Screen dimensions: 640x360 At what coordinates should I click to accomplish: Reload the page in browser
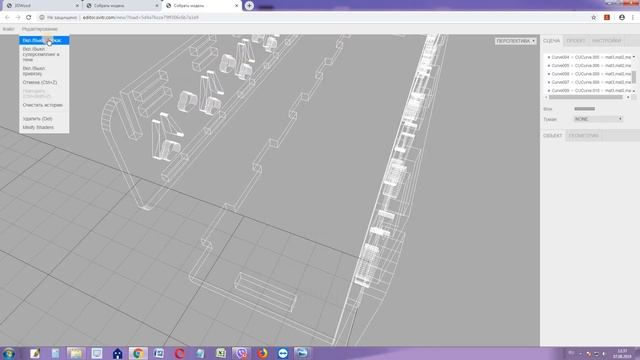(x=29, y=18)
